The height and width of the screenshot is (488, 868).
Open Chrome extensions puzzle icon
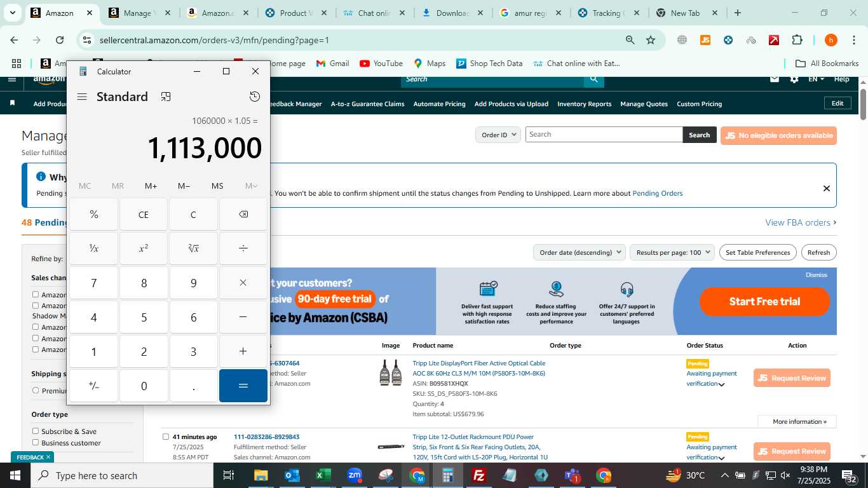(x=797, y=40)
